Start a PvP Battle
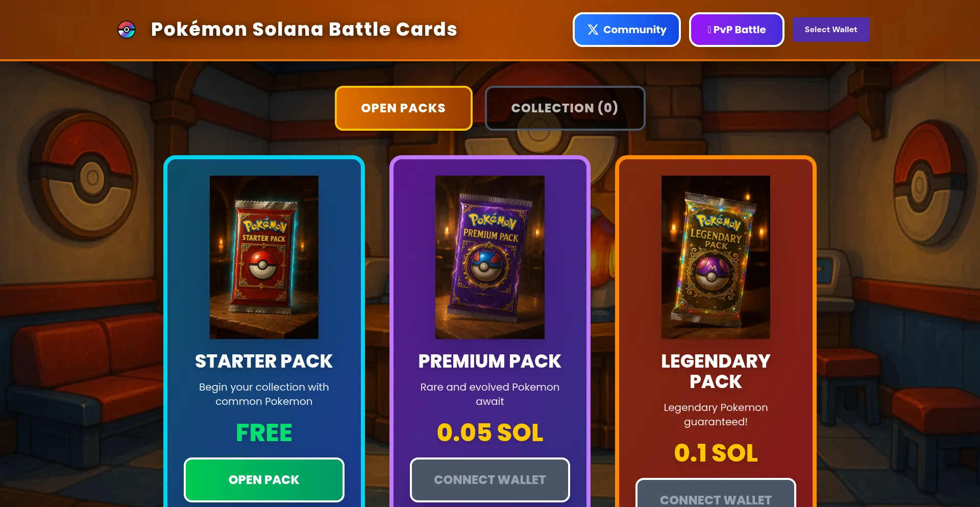 coord(737,30)
